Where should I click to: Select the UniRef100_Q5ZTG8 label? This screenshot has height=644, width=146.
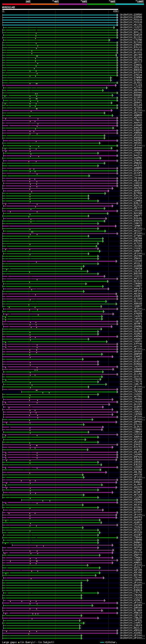(131, 113)
